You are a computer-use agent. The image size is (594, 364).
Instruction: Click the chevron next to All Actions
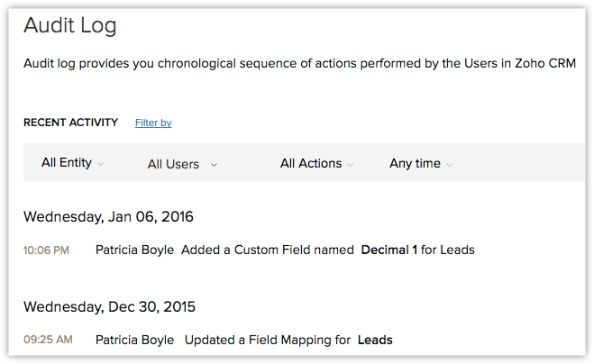(x=351, y=164)
